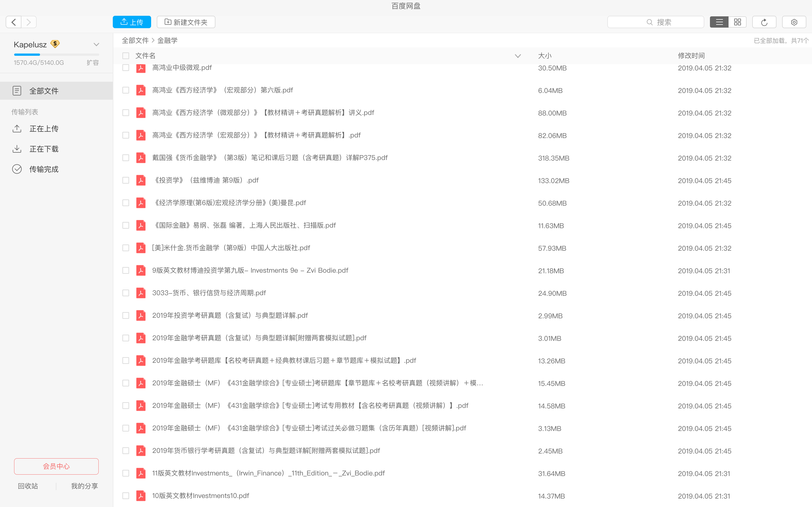
Task: Open 正在上传 in the sidebar
Action: [44, 129]
